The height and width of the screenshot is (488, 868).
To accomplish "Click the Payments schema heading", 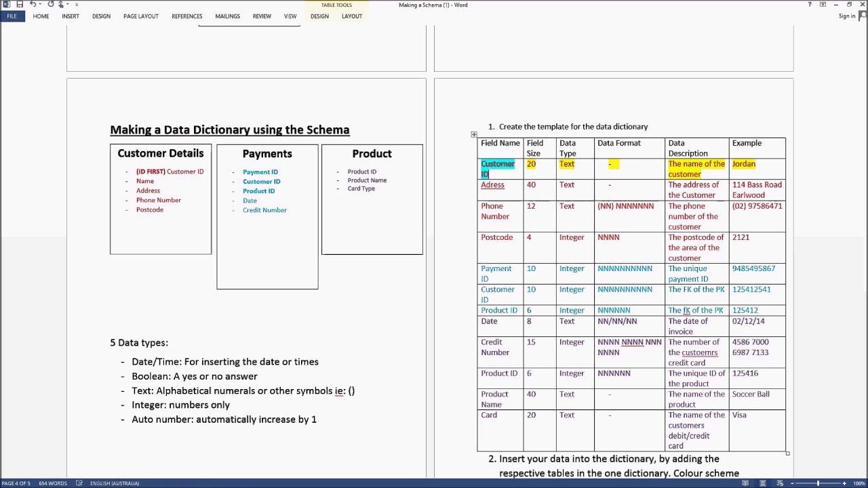I will (267, 154).
